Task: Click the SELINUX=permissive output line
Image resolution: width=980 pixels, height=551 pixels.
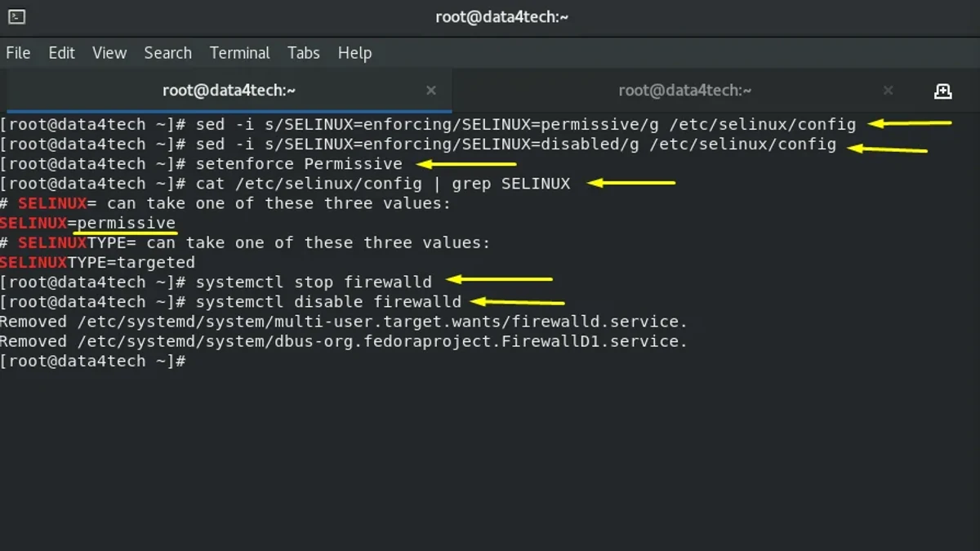Action: (x=87, y=223)
